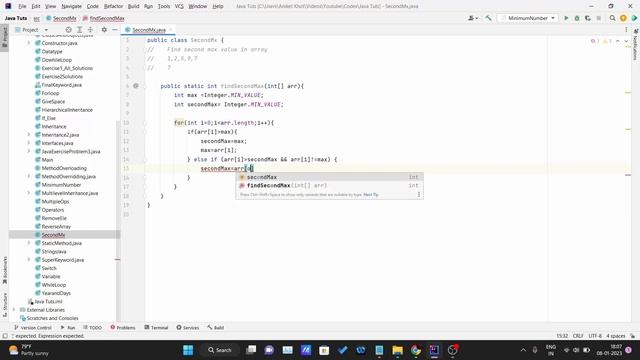Expand Inheritance2.java tree node
640x360 pixels.
pyautogui.click(x=29, y=135)
